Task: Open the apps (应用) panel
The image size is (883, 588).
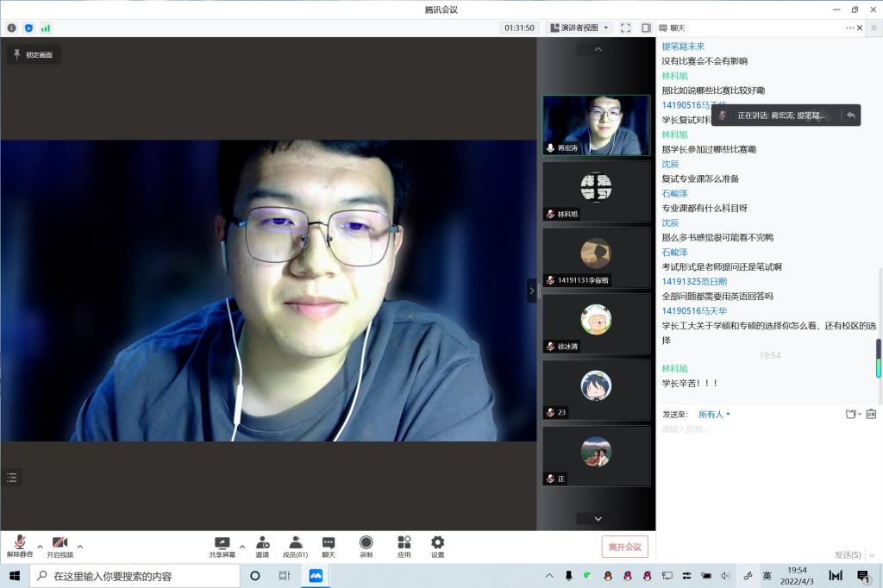Action: point(404,546)
